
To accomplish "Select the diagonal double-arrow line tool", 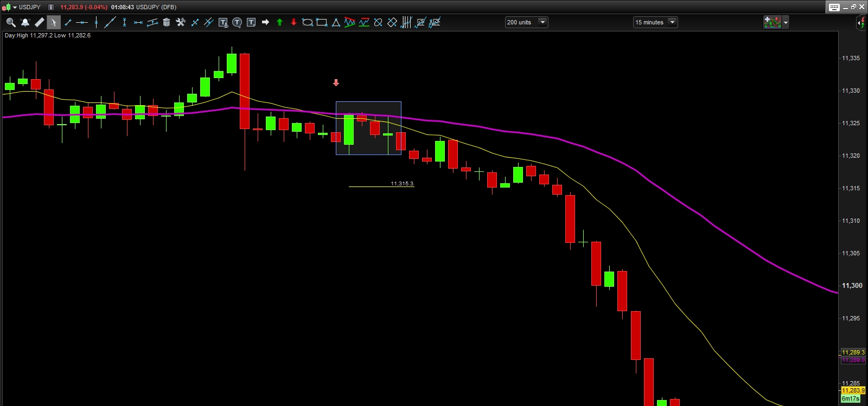I will pos(195,22).
